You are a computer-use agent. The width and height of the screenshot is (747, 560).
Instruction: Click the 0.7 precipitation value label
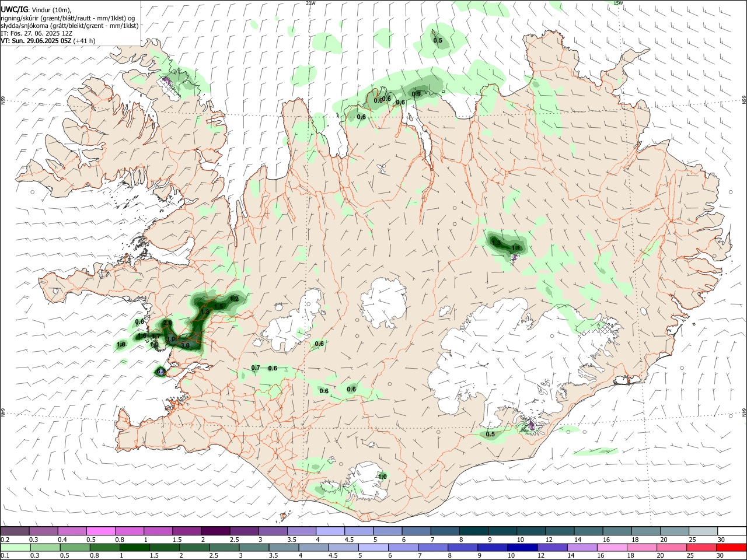coord(255,368)
